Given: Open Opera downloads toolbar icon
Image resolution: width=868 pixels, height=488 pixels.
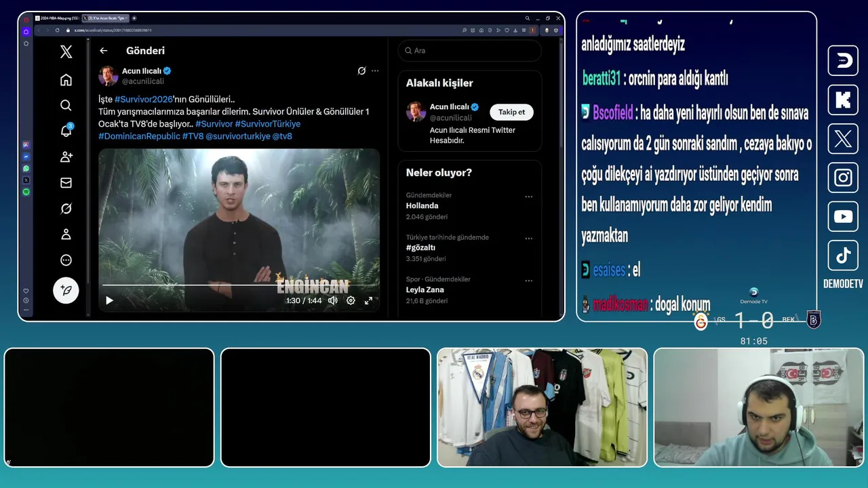Looking at the screenshot, I should (515, 30).
